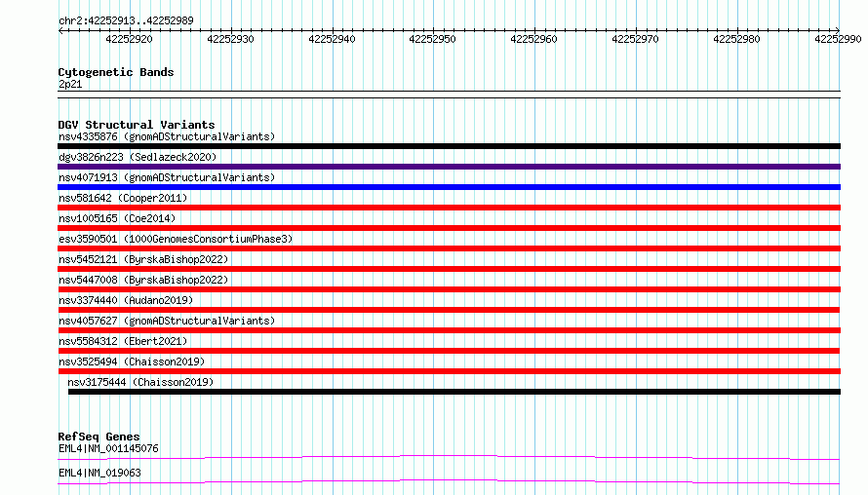Select the 2p21 cytogenetic band label

(70, 84)
